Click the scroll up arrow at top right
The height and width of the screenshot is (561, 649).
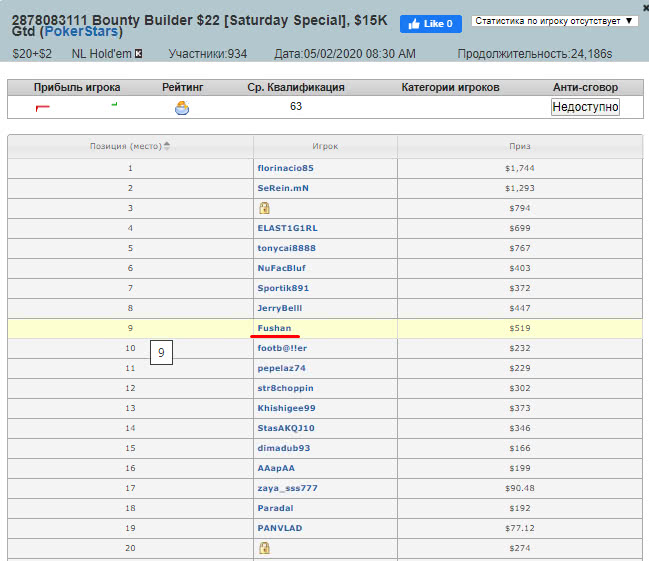click(640, 6)
